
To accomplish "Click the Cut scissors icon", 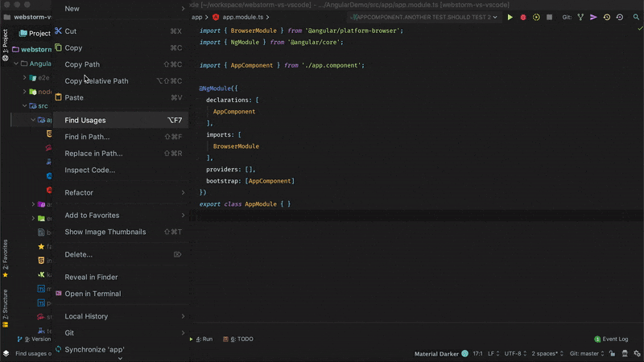I will [x=58, y=31].
